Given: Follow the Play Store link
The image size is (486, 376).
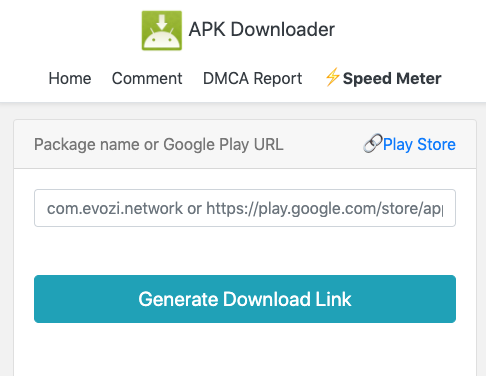Looking at the screenshot, I should pyautogui.click(x=419, y=144).
